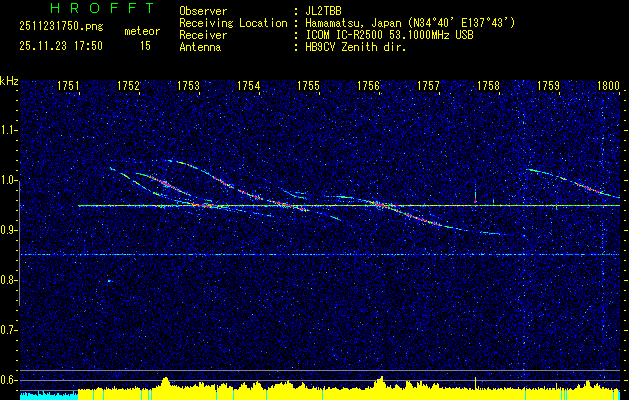The height and width of the screenshot is (400, 629).
Task: Click the 1758 time marker
Action: (489, 87)
